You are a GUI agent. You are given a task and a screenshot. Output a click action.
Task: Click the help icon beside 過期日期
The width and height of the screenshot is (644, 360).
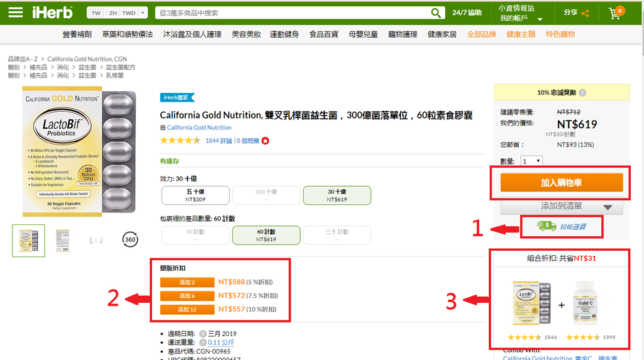point(203,334)
